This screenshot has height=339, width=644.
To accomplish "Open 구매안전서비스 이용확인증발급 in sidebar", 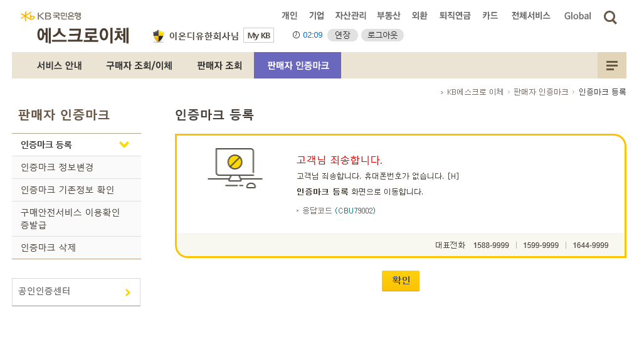I will (x=77, y=219).
